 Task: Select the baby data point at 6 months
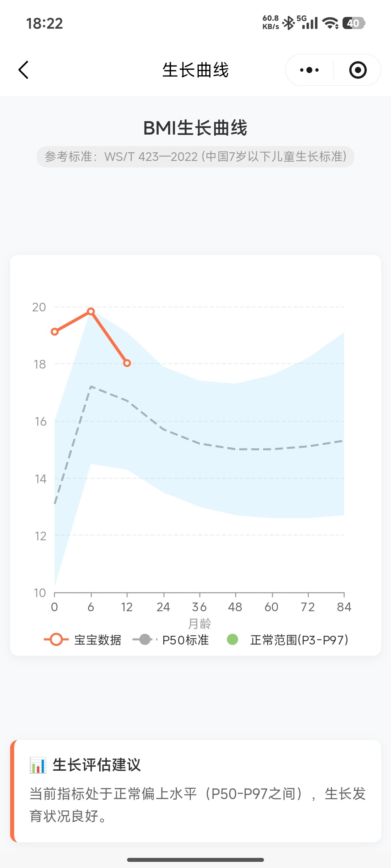(x=91, y=311)
